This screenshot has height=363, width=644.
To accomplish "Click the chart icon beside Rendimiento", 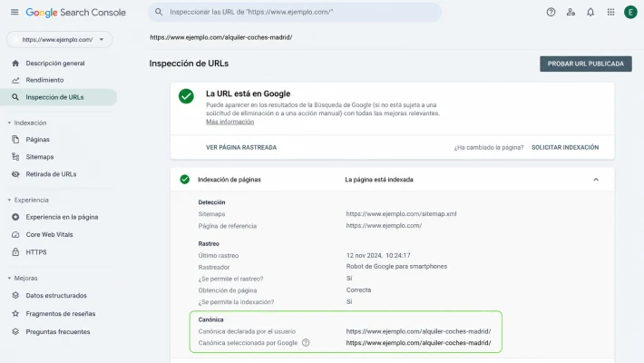I will 15,80.
